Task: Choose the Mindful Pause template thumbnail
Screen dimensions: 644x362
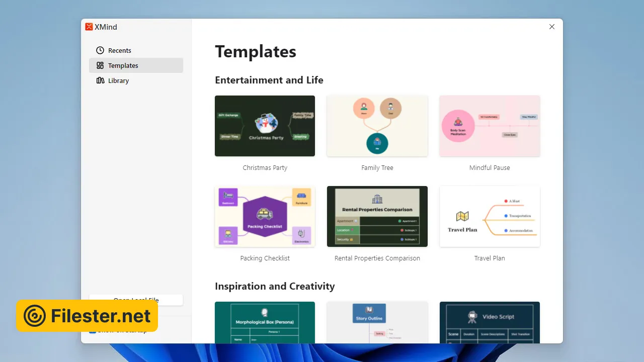Action: click(x=490, y=126)
